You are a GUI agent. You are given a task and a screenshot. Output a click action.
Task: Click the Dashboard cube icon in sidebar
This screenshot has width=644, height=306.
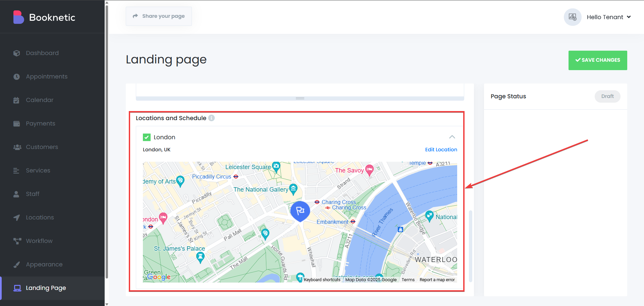pos(16,53)
